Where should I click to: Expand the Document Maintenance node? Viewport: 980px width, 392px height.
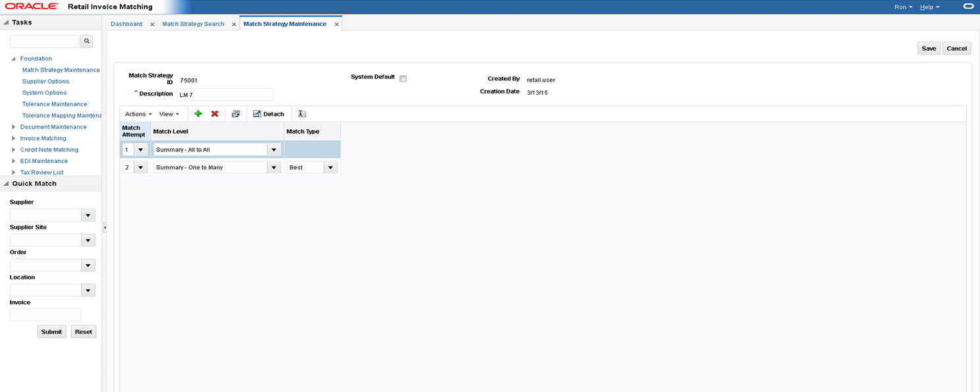click(14, 126)
